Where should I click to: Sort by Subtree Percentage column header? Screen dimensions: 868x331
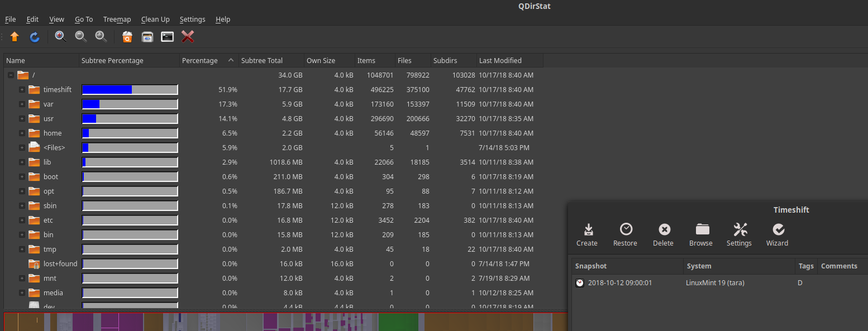tap(129, 60)
